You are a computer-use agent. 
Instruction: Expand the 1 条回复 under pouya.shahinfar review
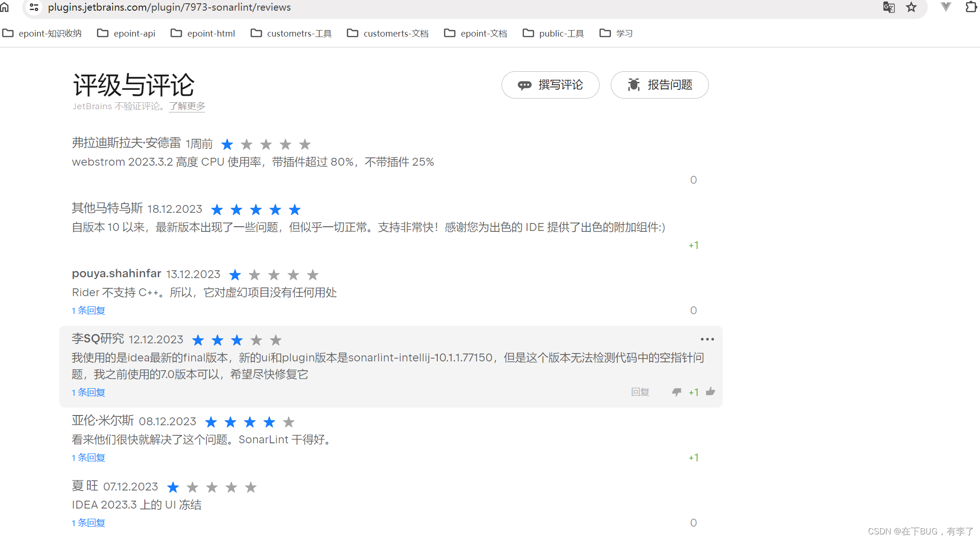tap(88, 310)
